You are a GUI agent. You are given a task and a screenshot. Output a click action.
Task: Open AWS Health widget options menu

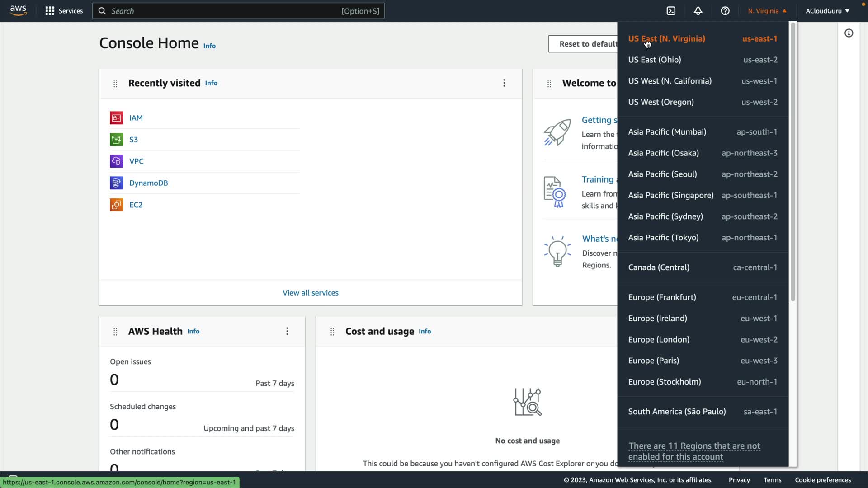[287, 331]
